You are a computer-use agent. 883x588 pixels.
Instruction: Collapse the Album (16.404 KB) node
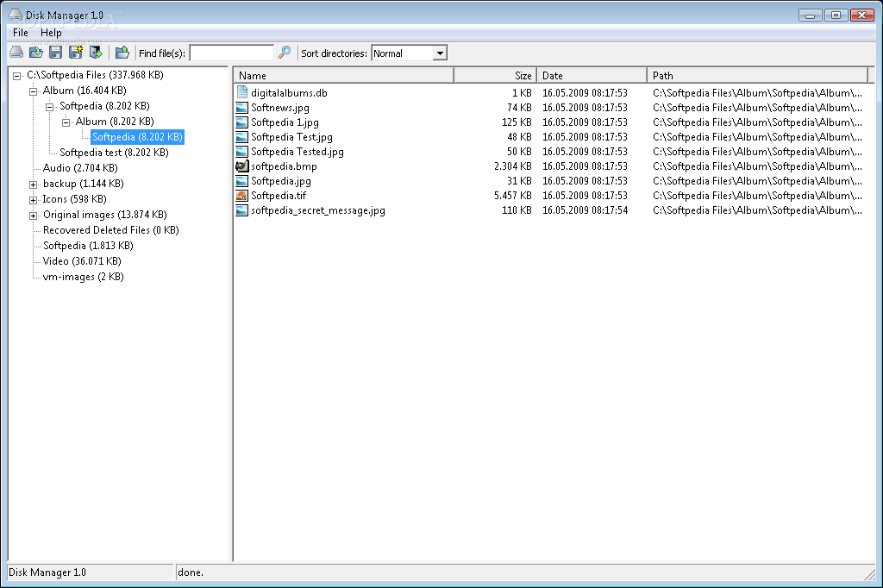[x=34, y=91]
